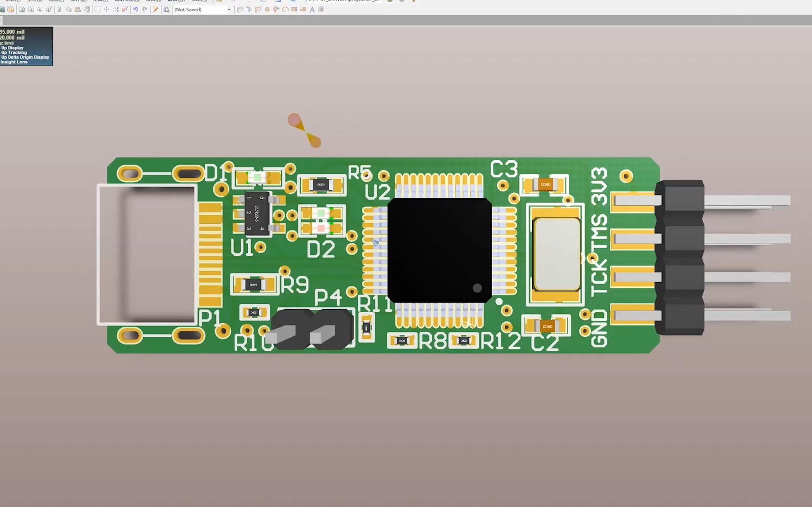The width and height of the screenshot is (812, 507).
Task: Click the Redo icon
Action: click(145, 9)
